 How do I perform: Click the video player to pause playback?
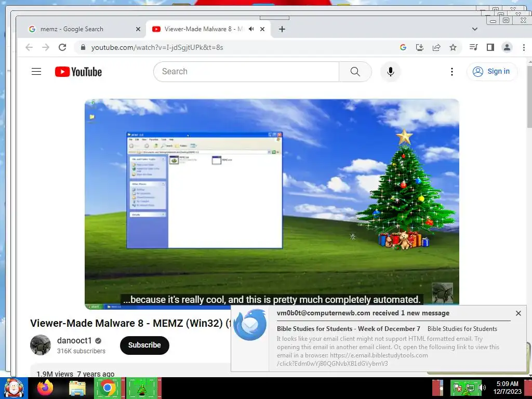[272, 204]
